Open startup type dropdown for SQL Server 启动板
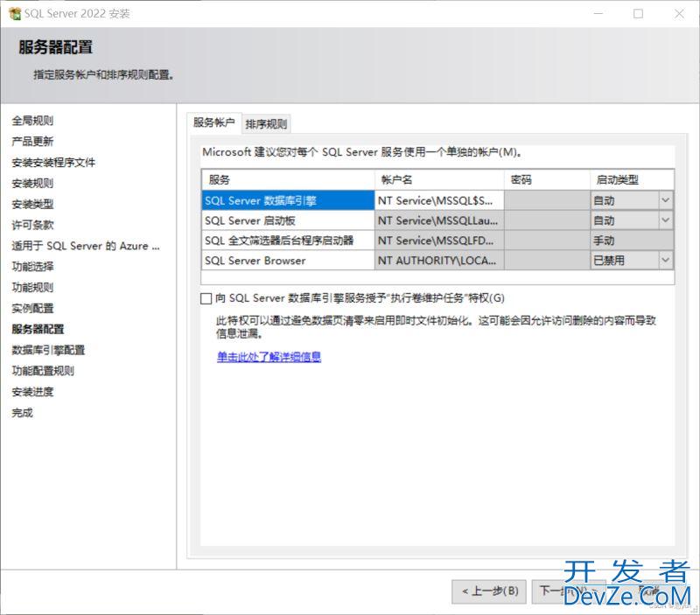 pyautogui.click(x=666, y=220)
